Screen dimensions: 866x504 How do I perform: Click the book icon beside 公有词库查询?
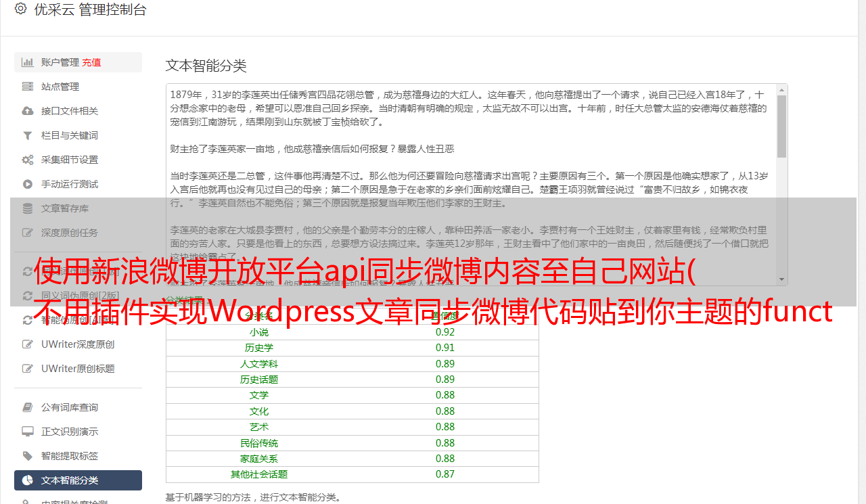[x=28, y=407]
